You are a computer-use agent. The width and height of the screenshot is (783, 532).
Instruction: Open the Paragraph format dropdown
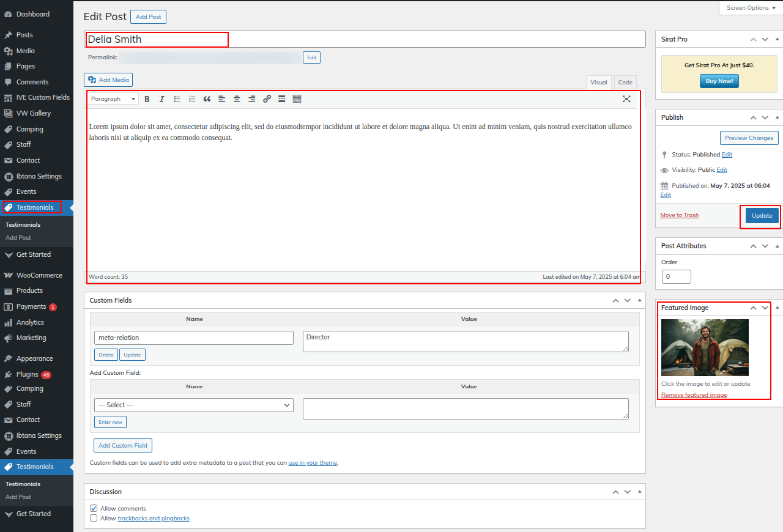[114, 99]
